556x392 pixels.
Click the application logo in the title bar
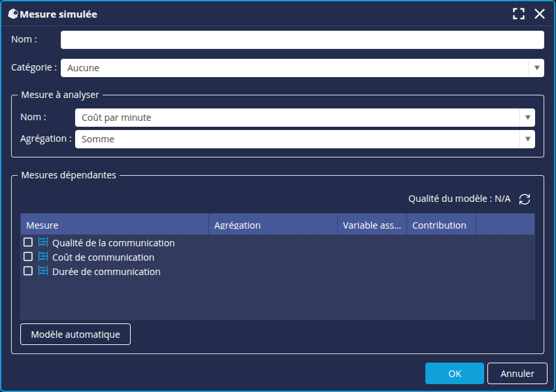pyautogui.click(x=14, y=13)
